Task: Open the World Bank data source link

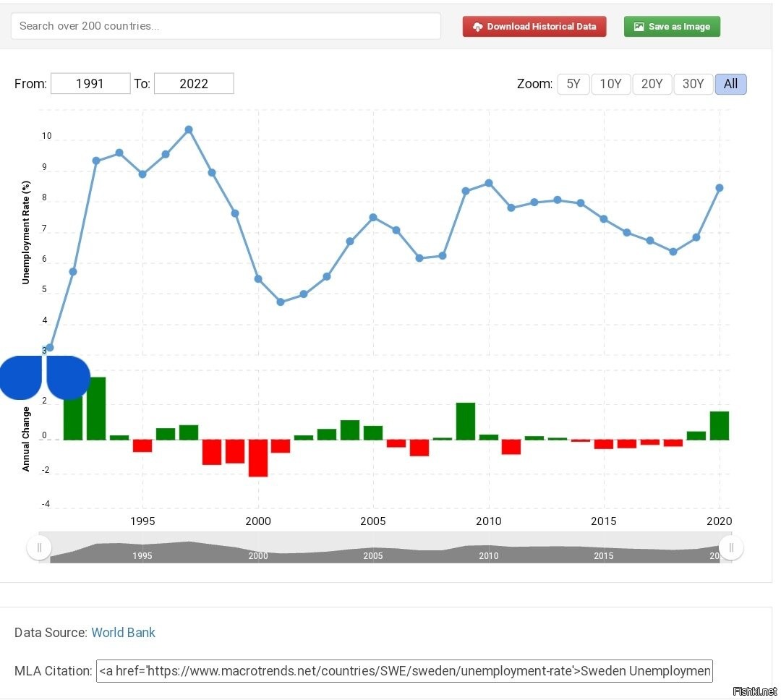Action: (123, 633)
